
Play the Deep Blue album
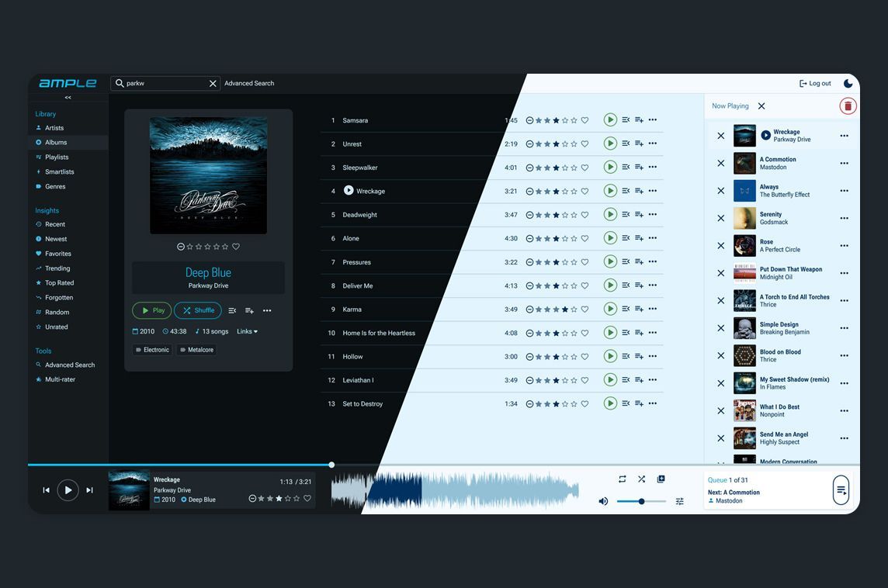click(x=152, y=311)
